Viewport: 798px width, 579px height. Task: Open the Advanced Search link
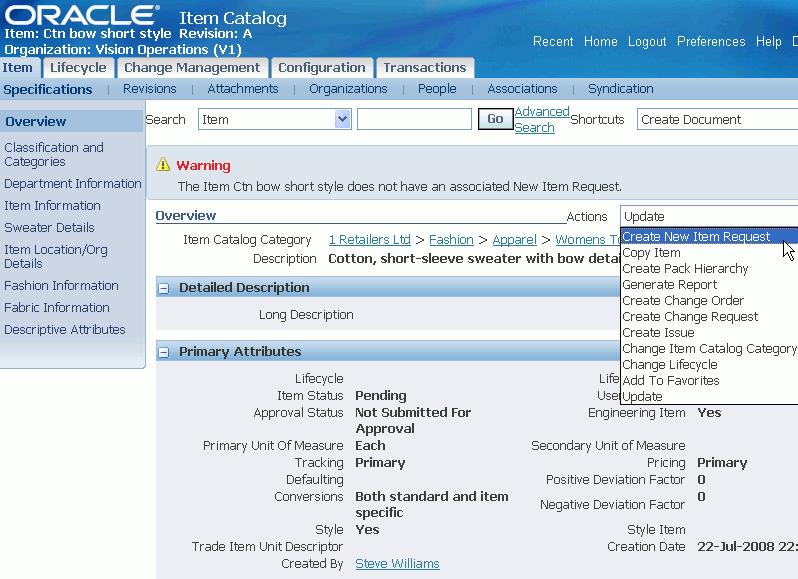pyautogui.click(x=542, y=120)
